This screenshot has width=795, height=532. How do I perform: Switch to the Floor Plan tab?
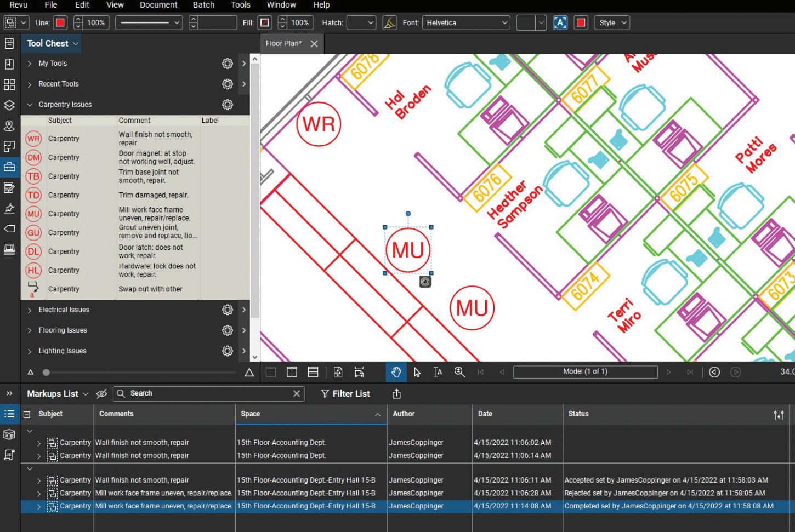click(x=283, y=43)
